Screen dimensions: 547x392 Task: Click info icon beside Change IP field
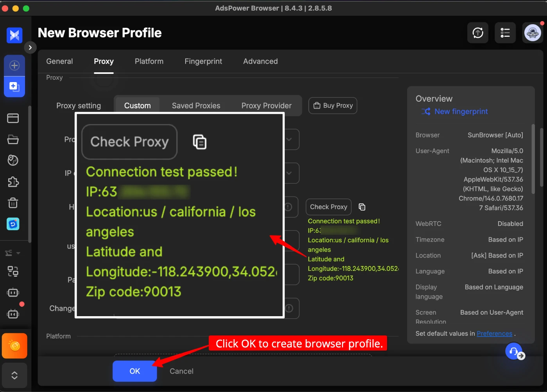(x=289, y=308)
